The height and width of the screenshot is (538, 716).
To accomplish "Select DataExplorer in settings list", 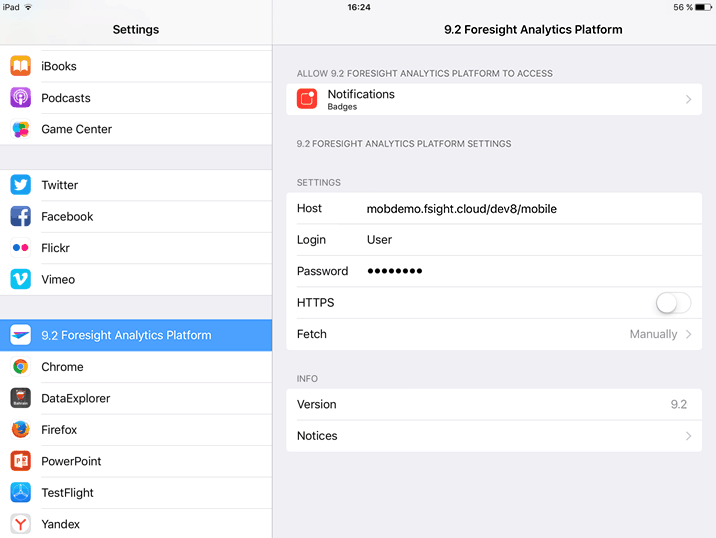I will pos(75,398).
